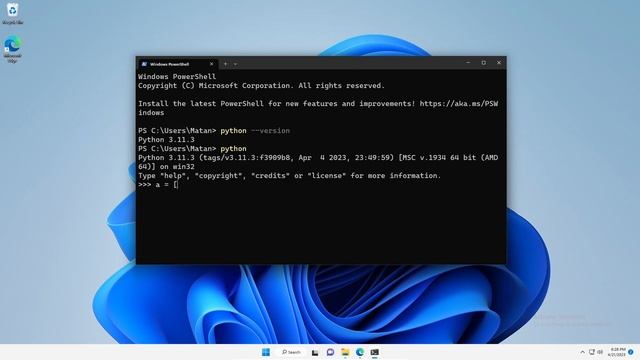Click the '>>> a = [' prompt line
Viewport: 640px width, 360px height.
(158, 184)
